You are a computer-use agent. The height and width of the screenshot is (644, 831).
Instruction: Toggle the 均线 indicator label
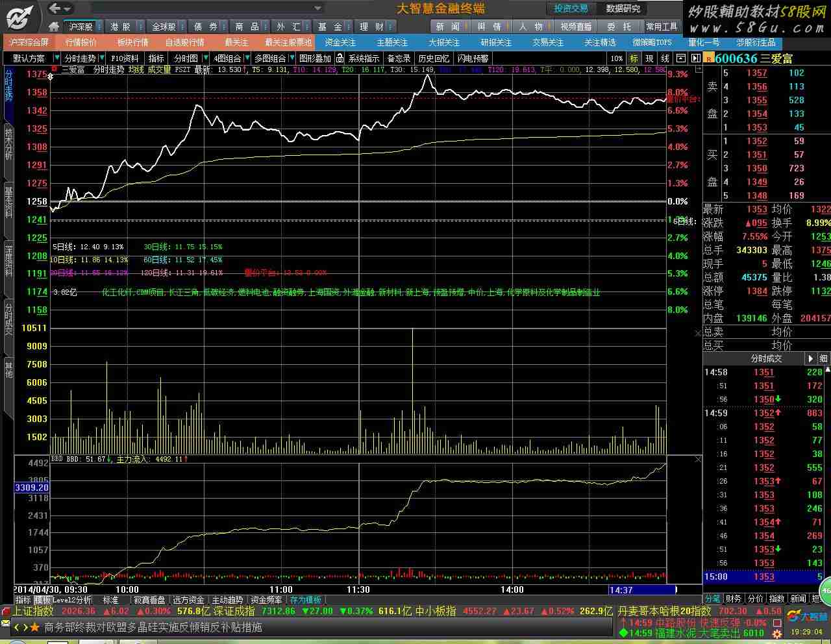[x=136, y=69]
